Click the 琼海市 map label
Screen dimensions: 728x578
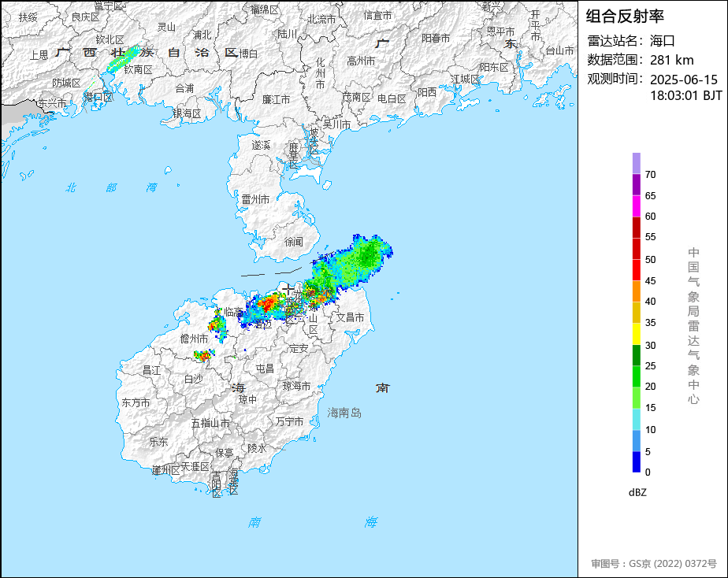coord(297,386)
